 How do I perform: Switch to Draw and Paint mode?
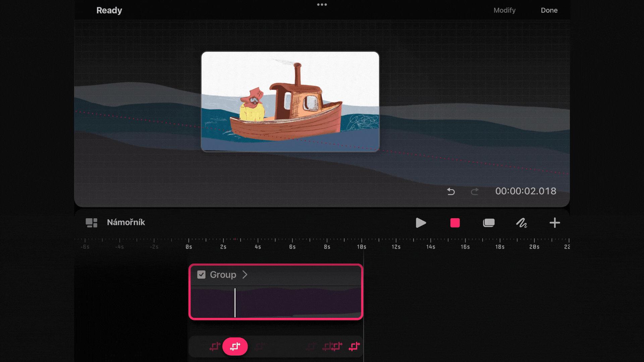click(522, 223)
